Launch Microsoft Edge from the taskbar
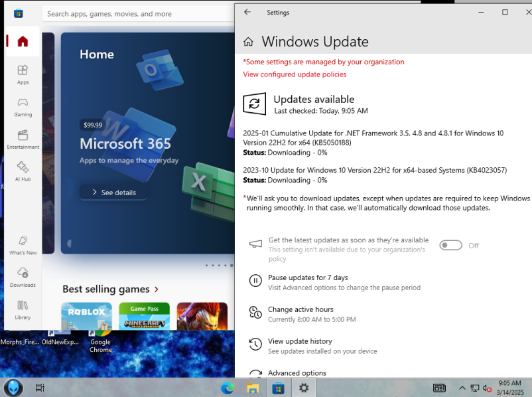 (228, 388)
